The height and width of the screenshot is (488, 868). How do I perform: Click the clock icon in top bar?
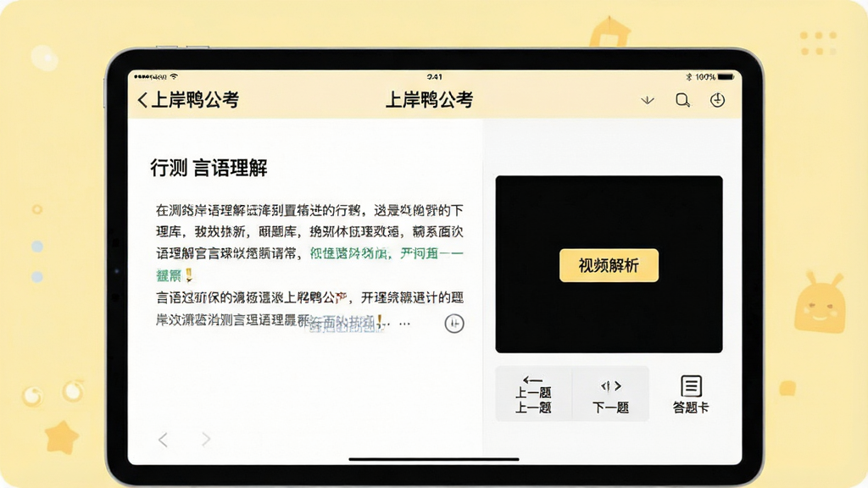click(717, 100)
